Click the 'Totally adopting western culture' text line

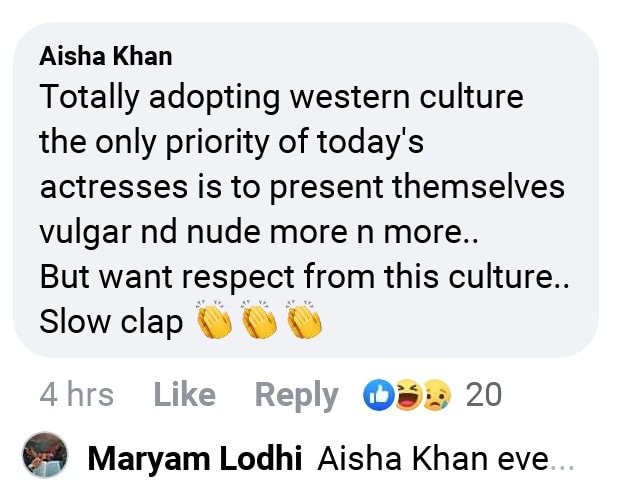click(x=282, y=98)
